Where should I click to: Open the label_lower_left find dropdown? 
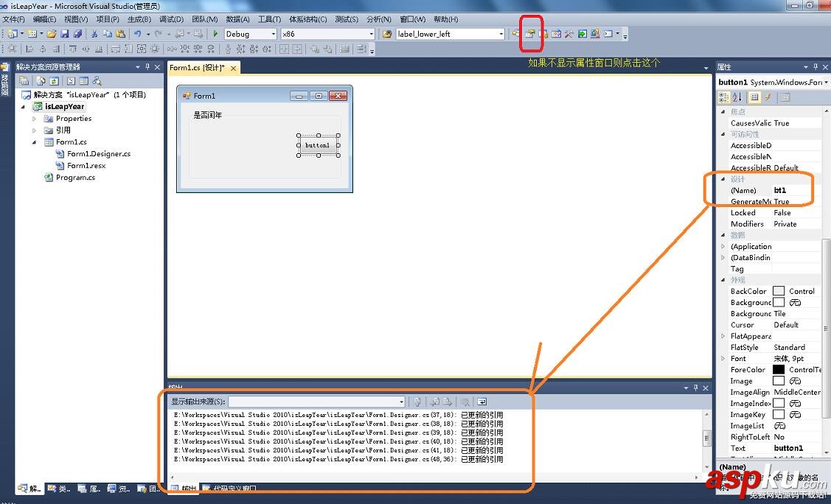(501, 34)
